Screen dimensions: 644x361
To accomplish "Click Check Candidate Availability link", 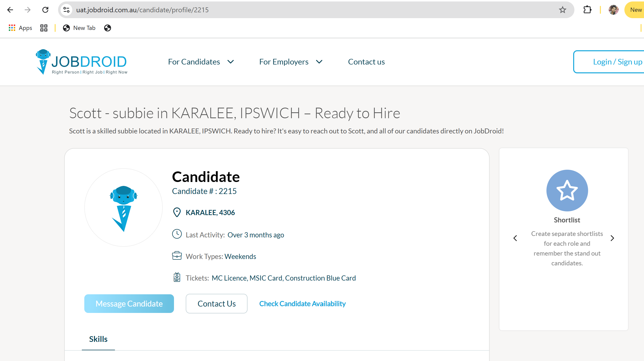I will (x=302, y=303).
